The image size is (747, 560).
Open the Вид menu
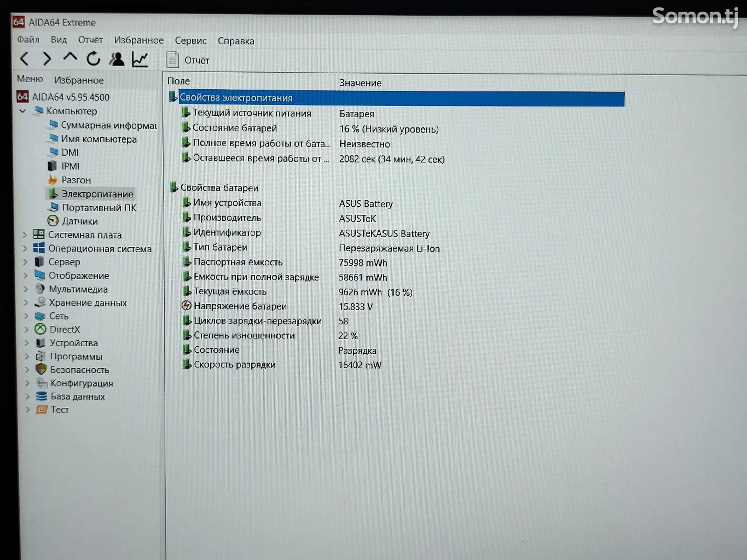[59, 40]
